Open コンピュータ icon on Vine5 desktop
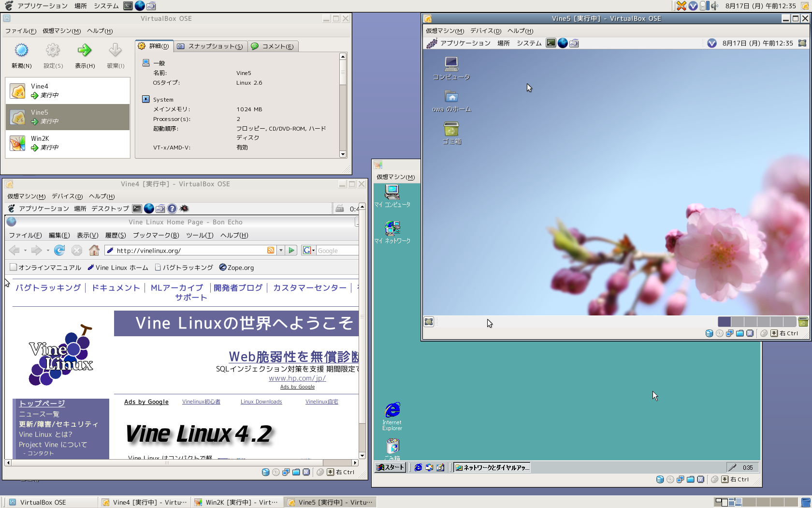The height and width of the screenshot is (508, 812). click(451, 64)
